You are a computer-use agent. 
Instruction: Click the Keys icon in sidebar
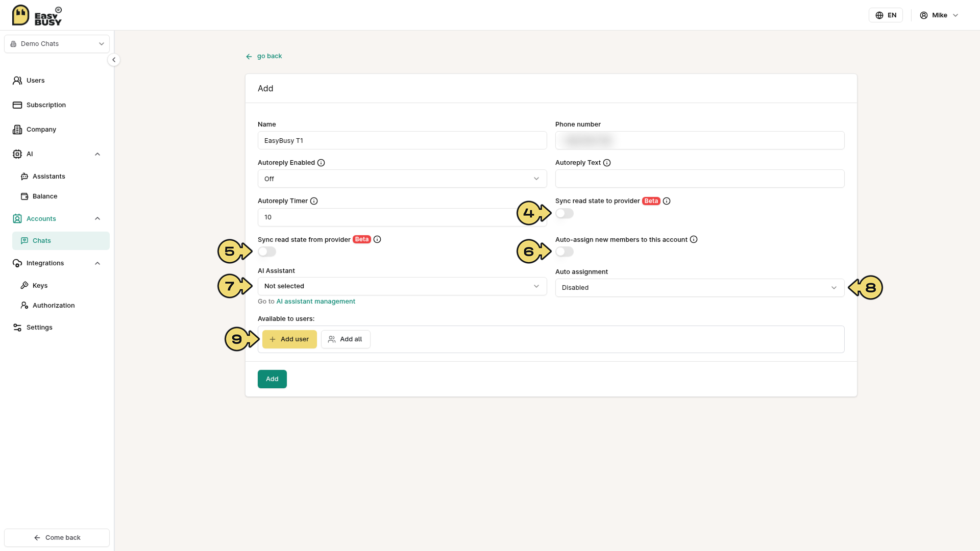tap(24, 286)
